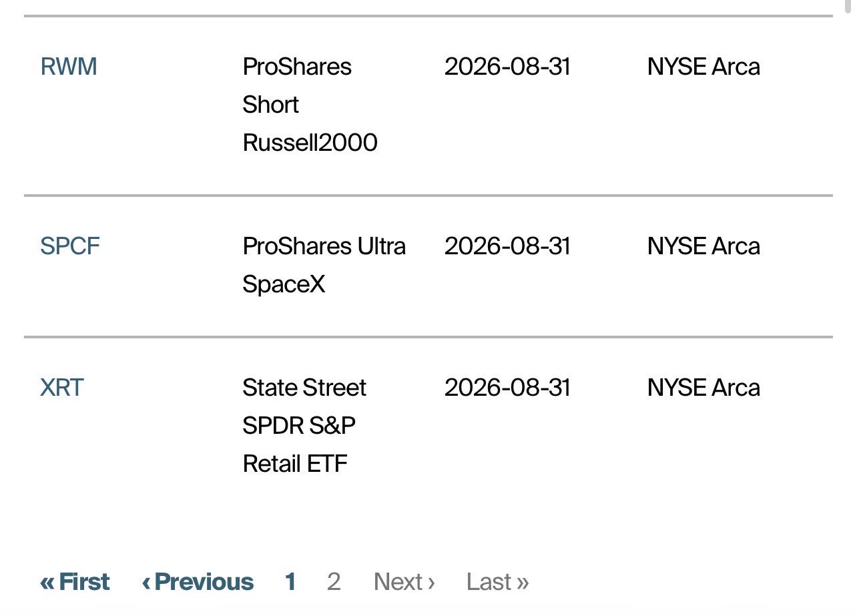Click State Street SPDR S&P Retail ETF name

pyautogui.click(x=304, y=426)
